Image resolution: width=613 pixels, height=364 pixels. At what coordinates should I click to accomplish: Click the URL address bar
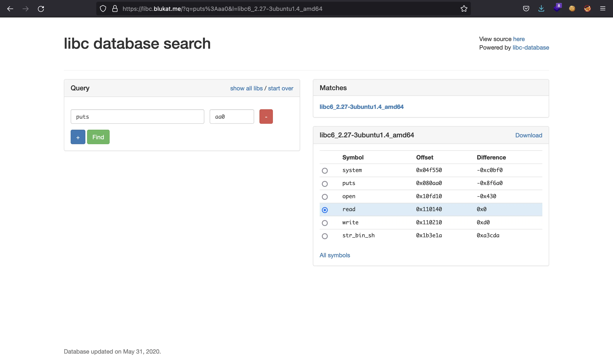click(x=283, y=9)
